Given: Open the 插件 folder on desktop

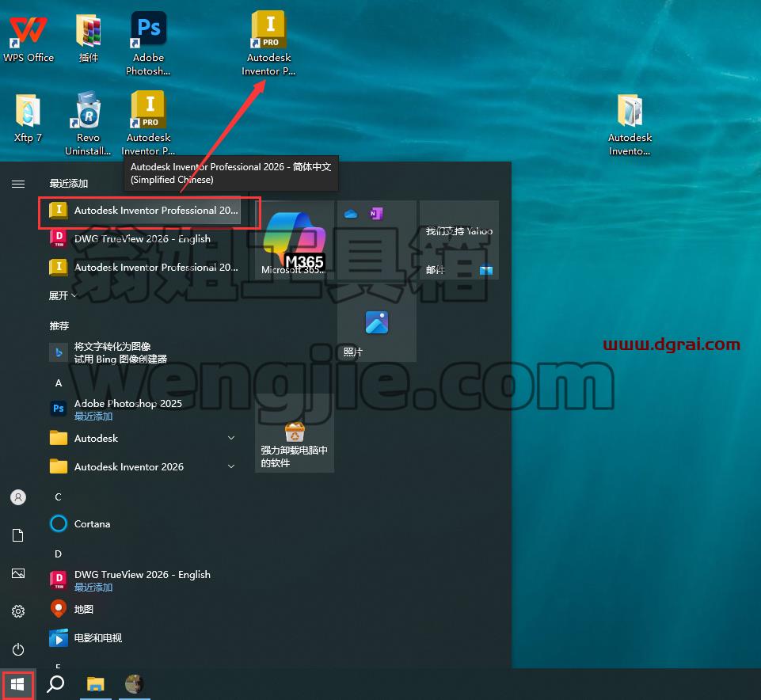Looking at the screenshot, I should (x=89, y=39).
